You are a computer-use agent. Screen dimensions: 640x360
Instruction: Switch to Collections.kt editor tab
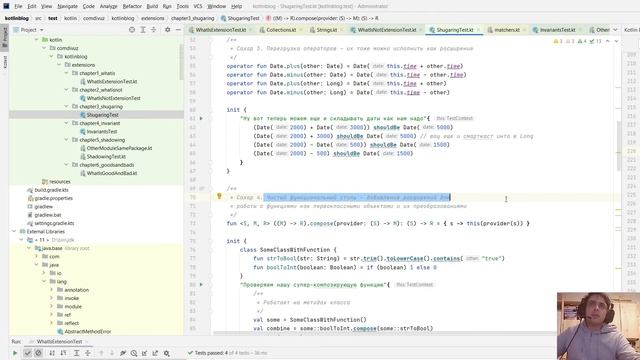281,30
